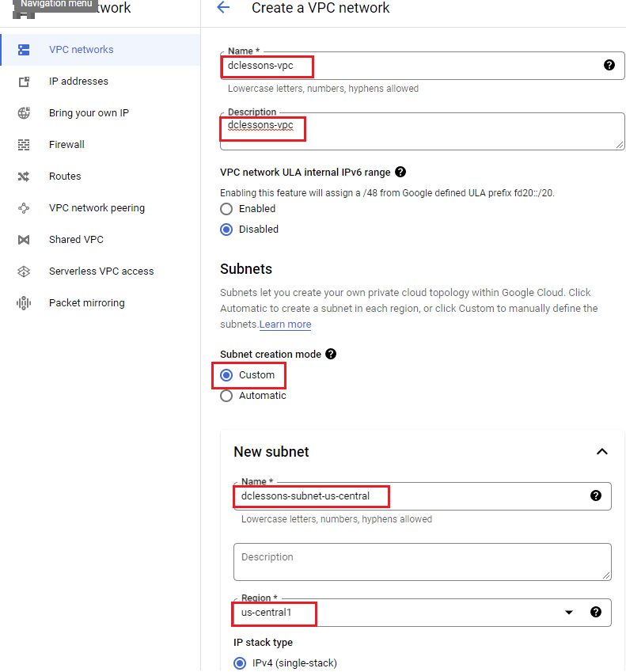Screen dimensions: 626x672
Task: Collapse the New subnet section
Action: coord(602,452)
